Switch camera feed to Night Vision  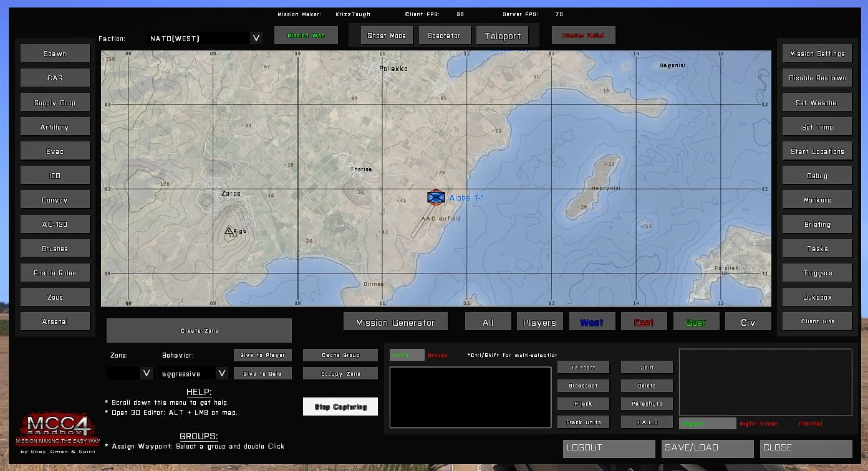pyautogui.click(x=759, y=424)
